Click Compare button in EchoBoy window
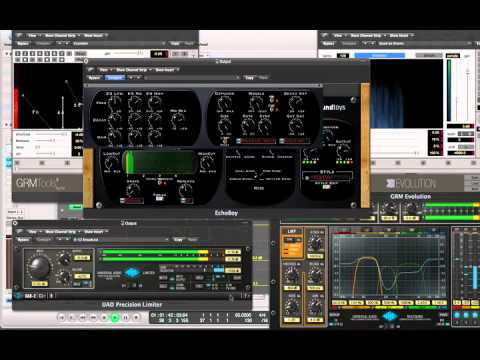This screenshot has height=360, width=480. click(x=115, y=78)
